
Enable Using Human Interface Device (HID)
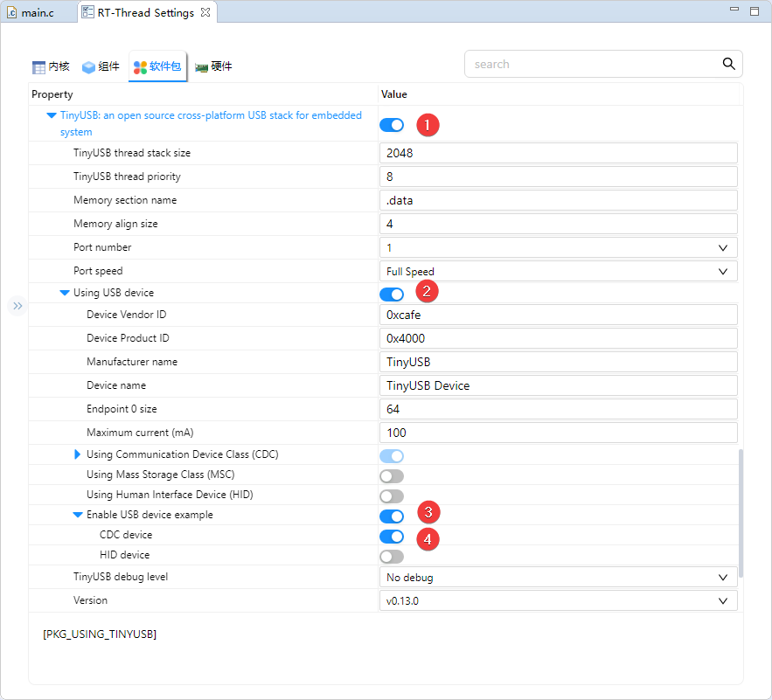pos(392,496)
